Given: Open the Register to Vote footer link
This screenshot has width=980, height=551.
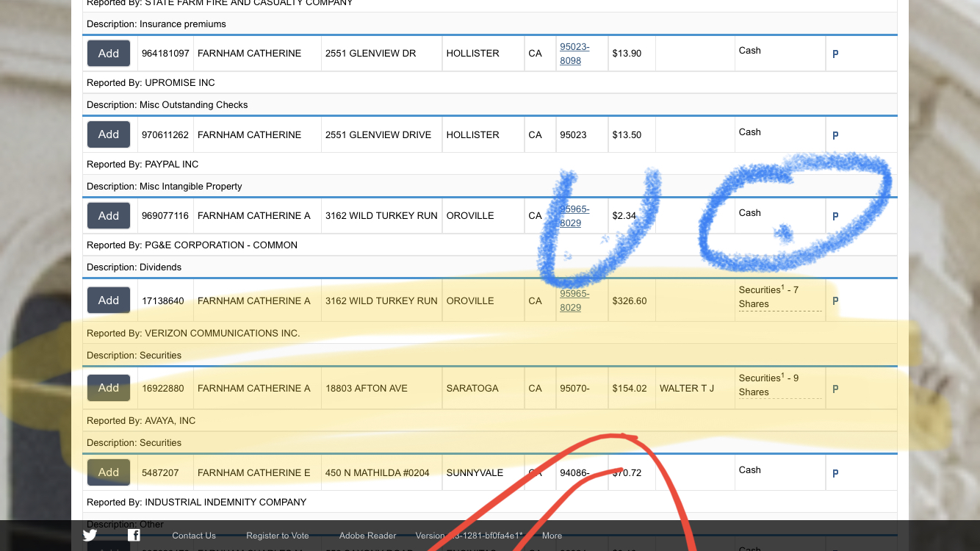Looking at the screenshot, I should click(278, 536).
